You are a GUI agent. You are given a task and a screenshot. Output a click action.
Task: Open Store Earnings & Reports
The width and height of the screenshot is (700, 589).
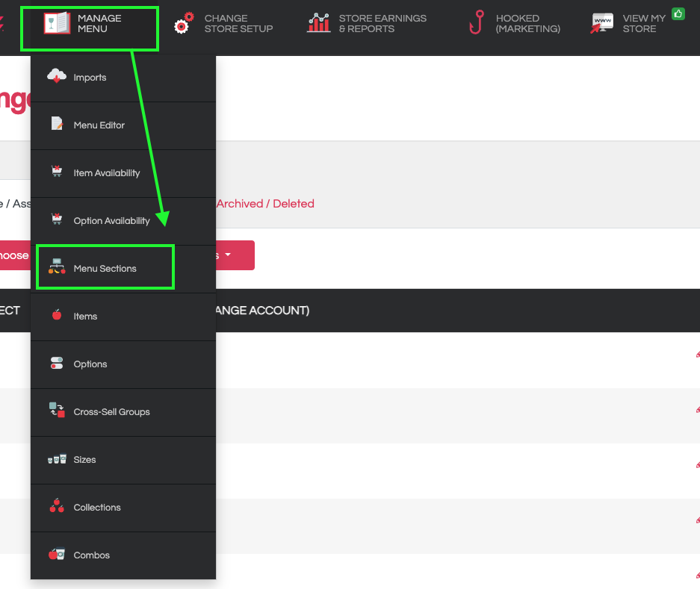(367, 23)
